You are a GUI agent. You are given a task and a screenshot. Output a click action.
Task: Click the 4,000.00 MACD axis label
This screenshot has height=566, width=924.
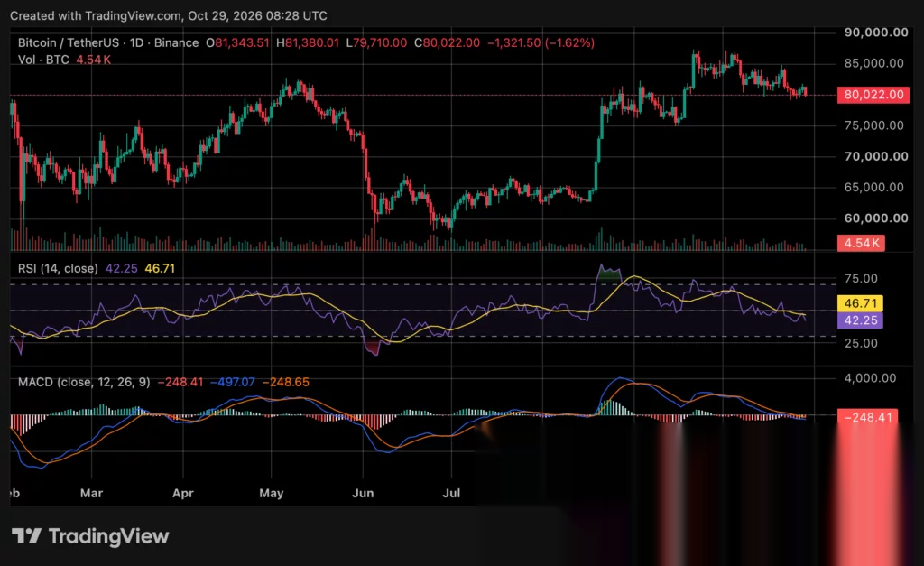[x=870, y=378]
